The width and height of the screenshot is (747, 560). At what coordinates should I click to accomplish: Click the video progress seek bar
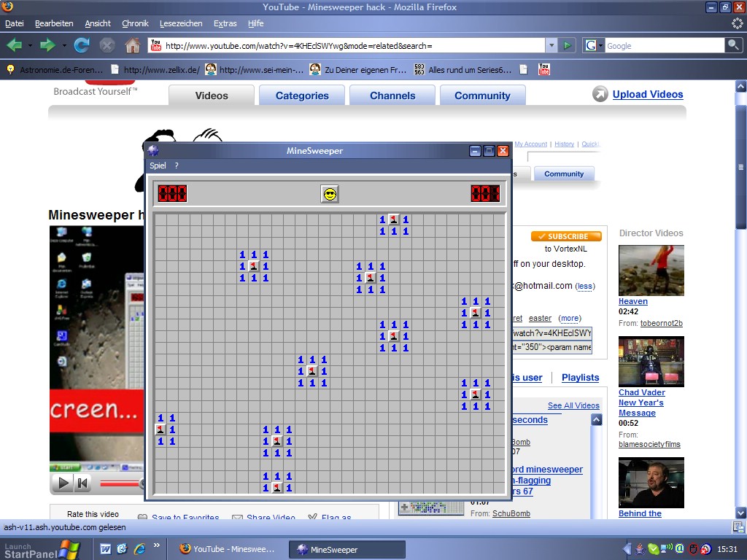tap(120, 483)
